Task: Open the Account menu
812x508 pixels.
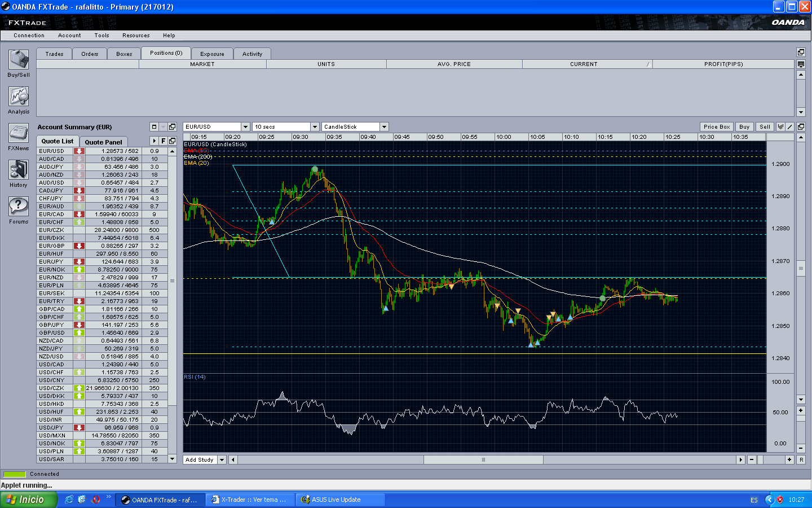Action: [x=69, y=36]
